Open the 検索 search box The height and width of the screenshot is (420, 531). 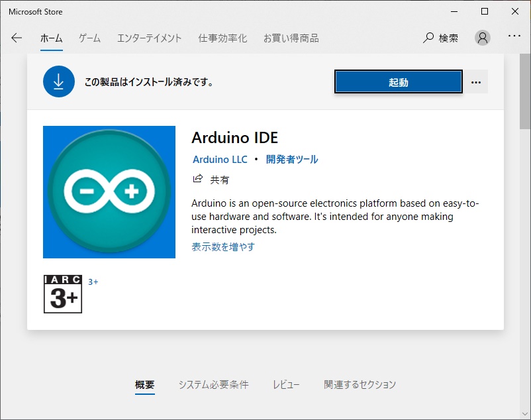pos(440,38)
